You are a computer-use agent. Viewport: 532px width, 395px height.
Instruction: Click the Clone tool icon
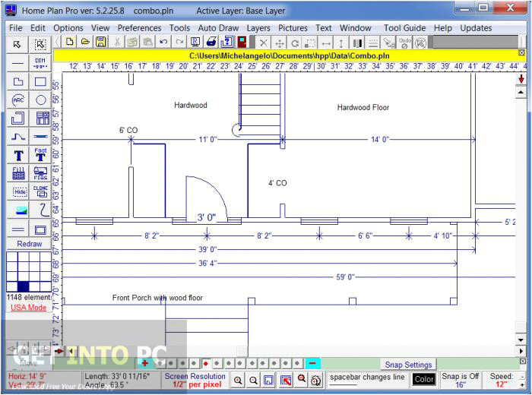pyautogui.click(x=41, y=191)
